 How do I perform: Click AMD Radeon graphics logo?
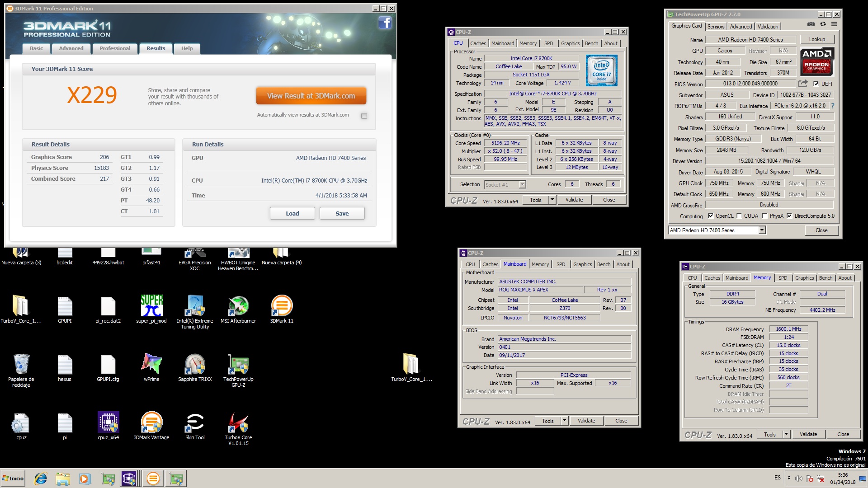[816, 61]
